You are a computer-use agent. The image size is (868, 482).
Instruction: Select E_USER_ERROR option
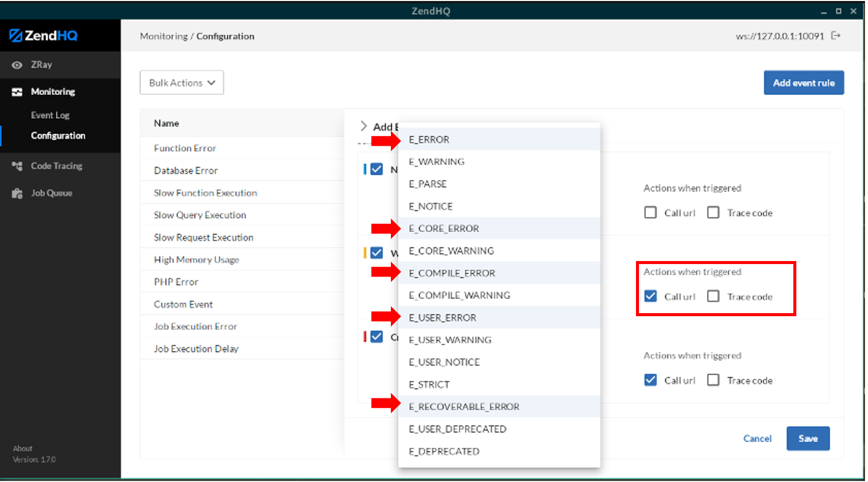coord(499,318)
